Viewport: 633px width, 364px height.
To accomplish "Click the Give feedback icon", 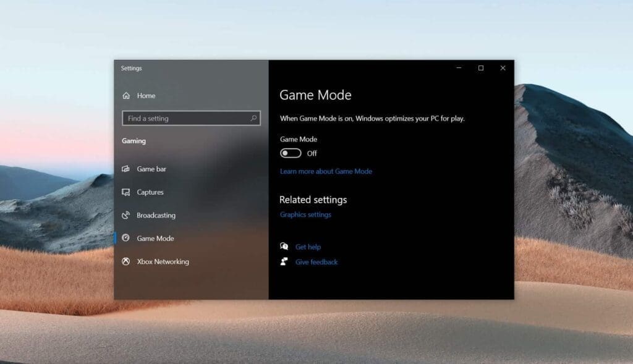I will (x=285, y=261).
